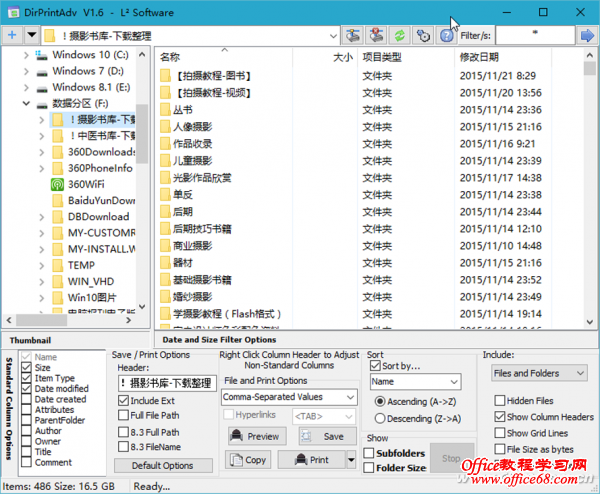Screen dimensions: 600x494
Task: Click the Windows 8.1 (E:) drive icon
Action: click(41, 88)
